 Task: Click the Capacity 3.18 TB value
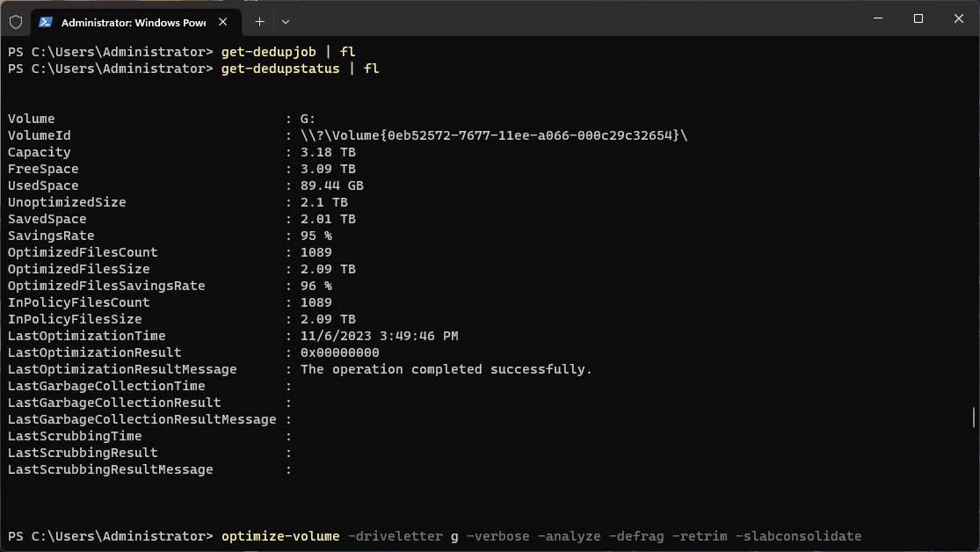(328, 152)
